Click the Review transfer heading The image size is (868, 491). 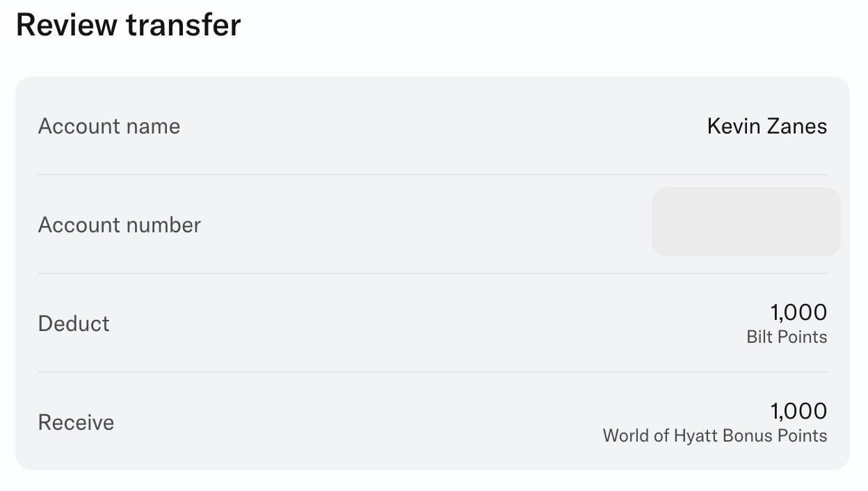(128, 25)
